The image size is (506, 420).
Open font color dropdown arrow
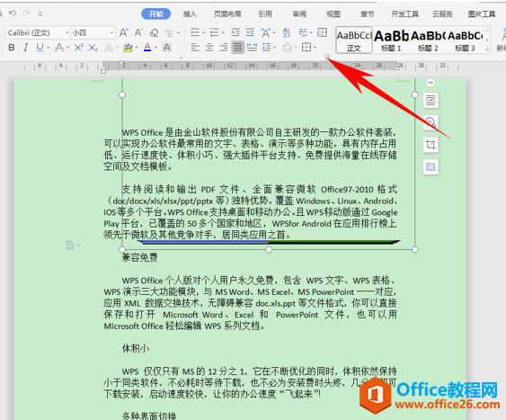pos(155,48)
